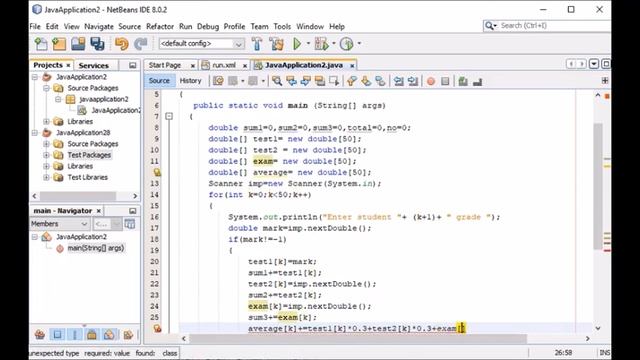The image size is (640, 360).
Task: Switch to the run.xml tab
Action: 224,65
